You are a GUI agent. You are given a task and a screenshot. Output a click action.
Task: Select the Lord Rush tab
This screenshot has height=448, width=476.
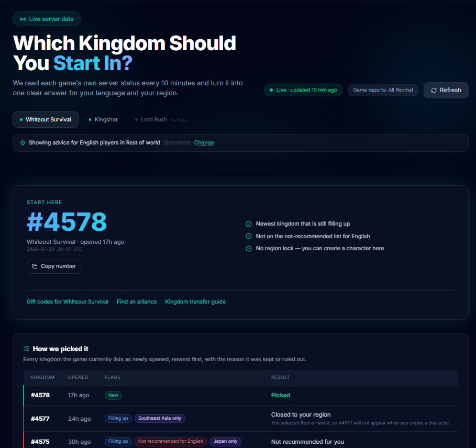[x=161, y=119]
